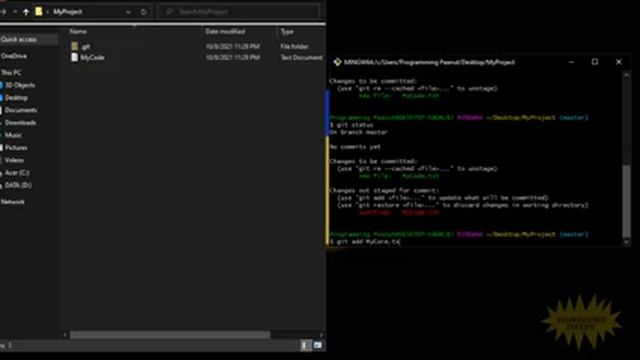Image resolution: width=640 pixels, height=360 pixels.
Task: Open Videos folder in sidebar
Action: [14, 160]
